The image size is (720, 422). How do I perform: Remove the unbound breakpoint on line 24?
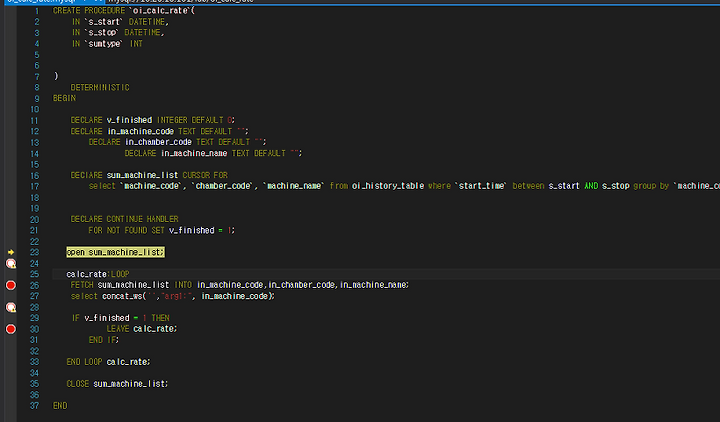[11, 264]
